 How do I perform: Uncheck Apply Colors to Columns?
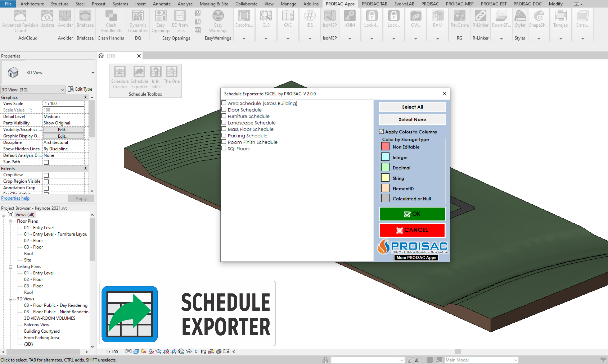[381, 132]
